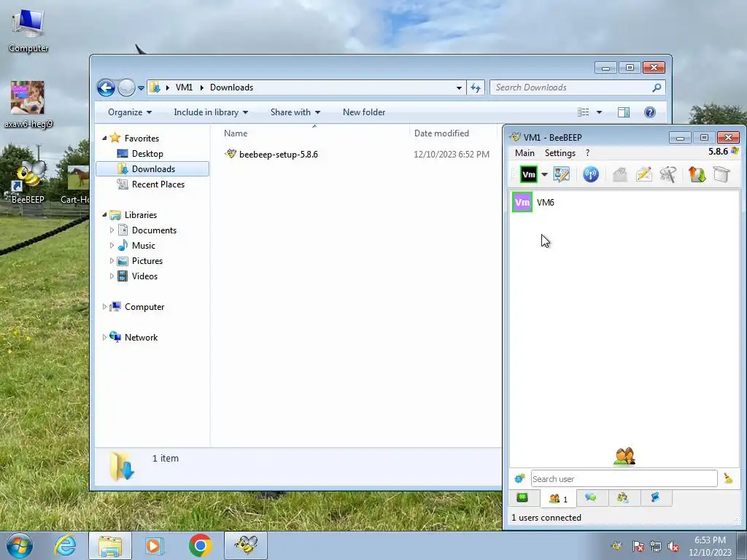Collapse the Libraries group

104,215
